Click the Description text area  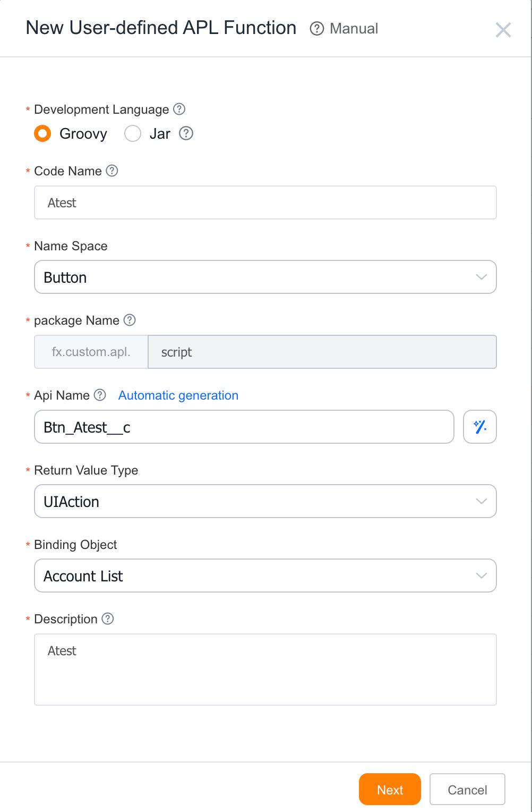point(265,669)
